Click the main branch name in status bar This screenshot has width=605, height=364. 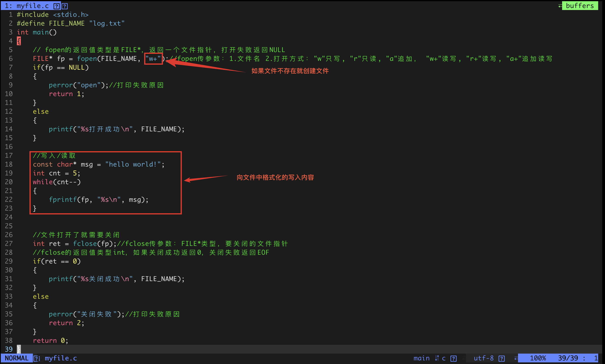421,358
